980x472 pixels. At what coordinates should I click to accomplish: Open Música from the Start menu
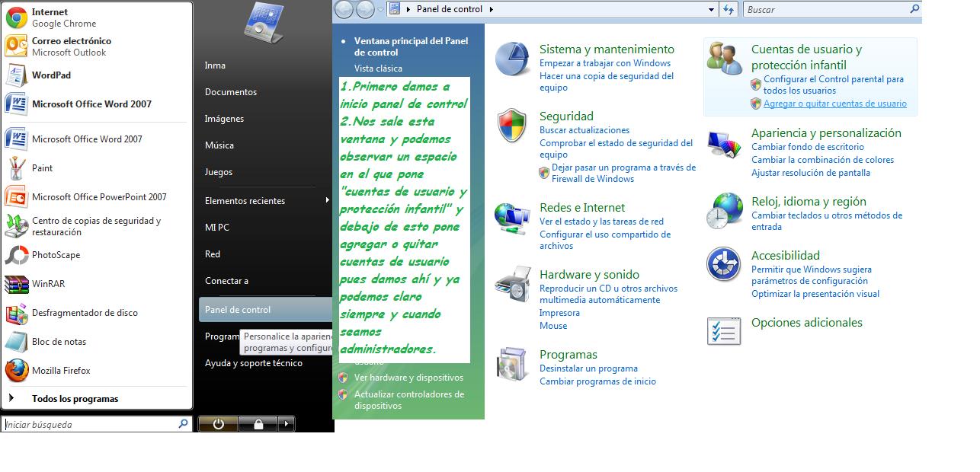pos(219,145)
